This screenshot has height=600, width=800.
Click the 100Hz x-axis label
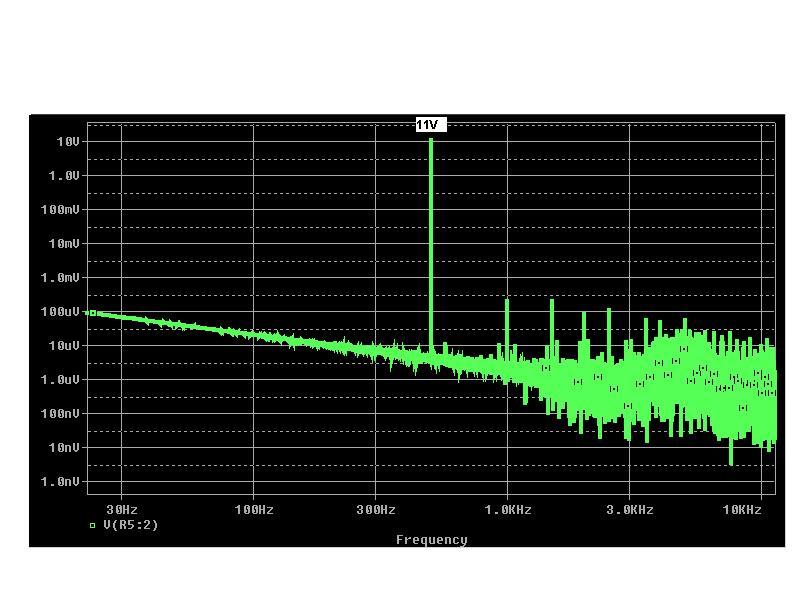click(x=254, y=509)
